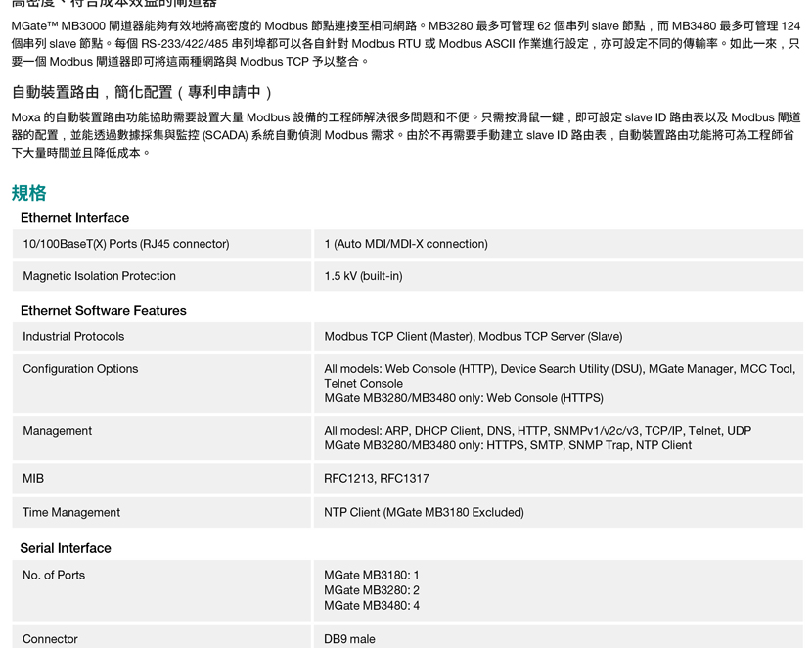Click the 1 (Auto MDI/MDI-X connection) value

point(406,244)
